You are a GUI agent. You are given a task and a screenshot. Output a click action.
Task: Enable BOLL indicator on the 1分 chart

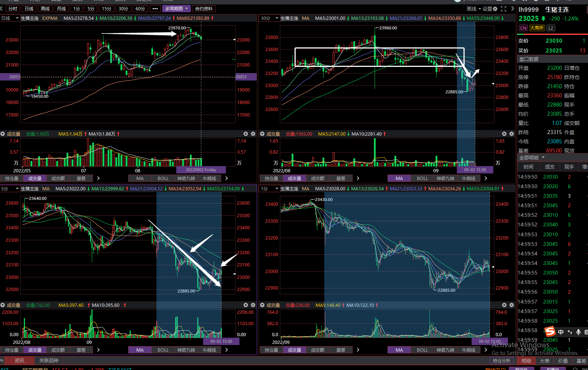click(422, 350)
